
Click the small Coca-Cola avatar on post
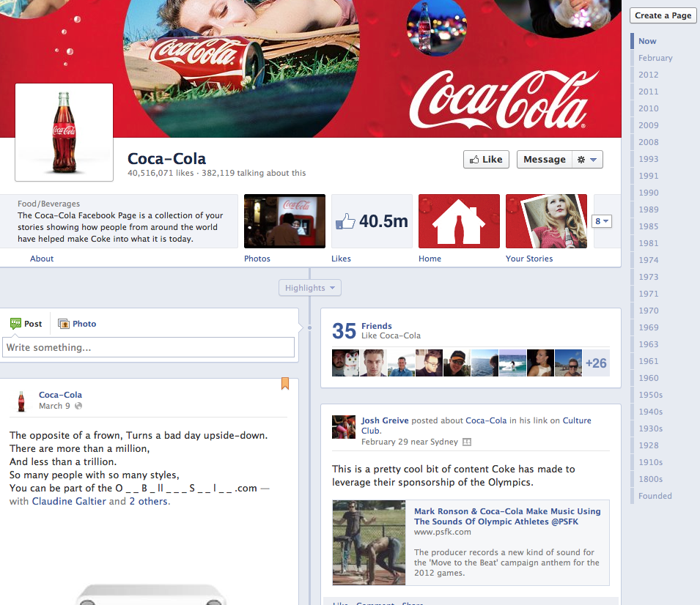tap(21, 401)
